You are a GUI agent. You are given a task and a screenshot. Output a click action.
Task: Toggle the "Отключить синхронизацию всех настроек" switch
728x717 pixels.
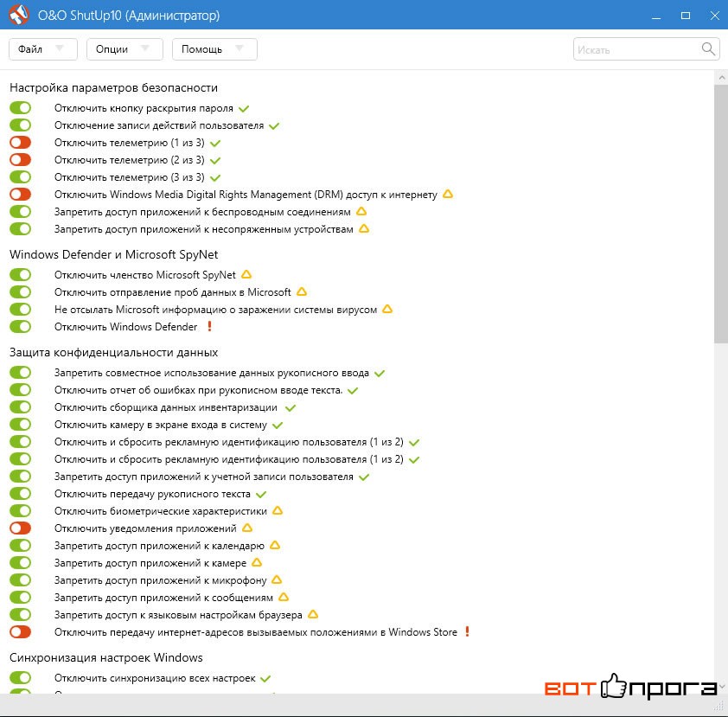[x=20, y=677]
